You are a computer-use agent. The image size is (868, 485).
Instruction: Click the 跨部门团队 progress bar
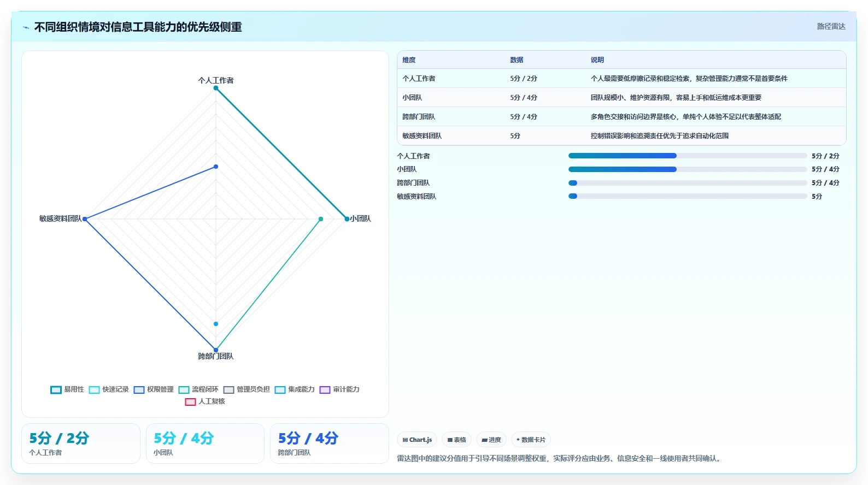tap(688, 183)
